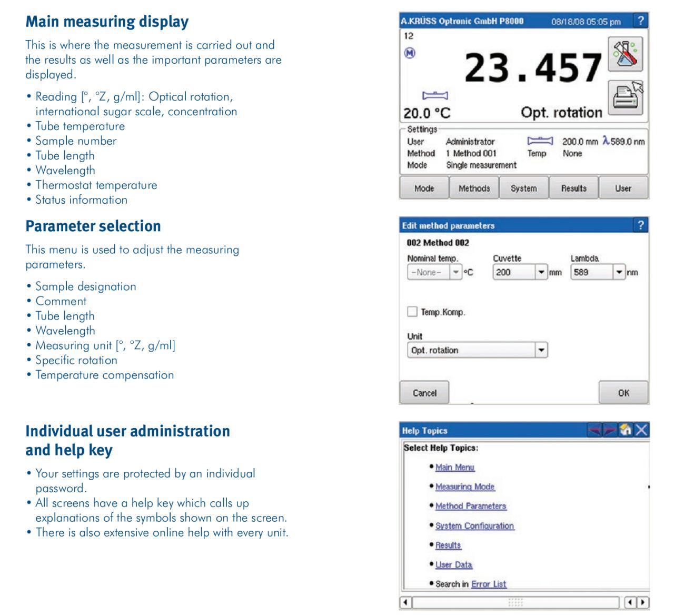Screen dimensions: 674x616
Task: Open the Nominal temp. dropdown
Action: [456, 272]
